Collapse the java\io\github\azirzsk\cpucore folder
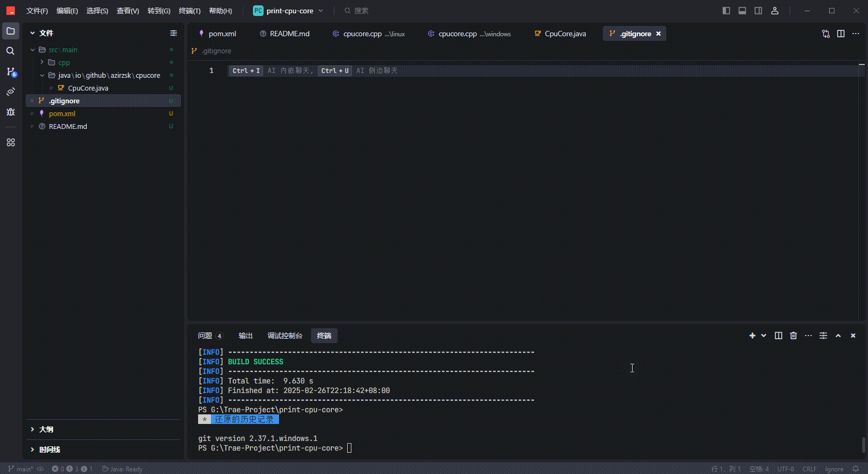The height and width of the screenshot is (474, 868). coord(103,75)
